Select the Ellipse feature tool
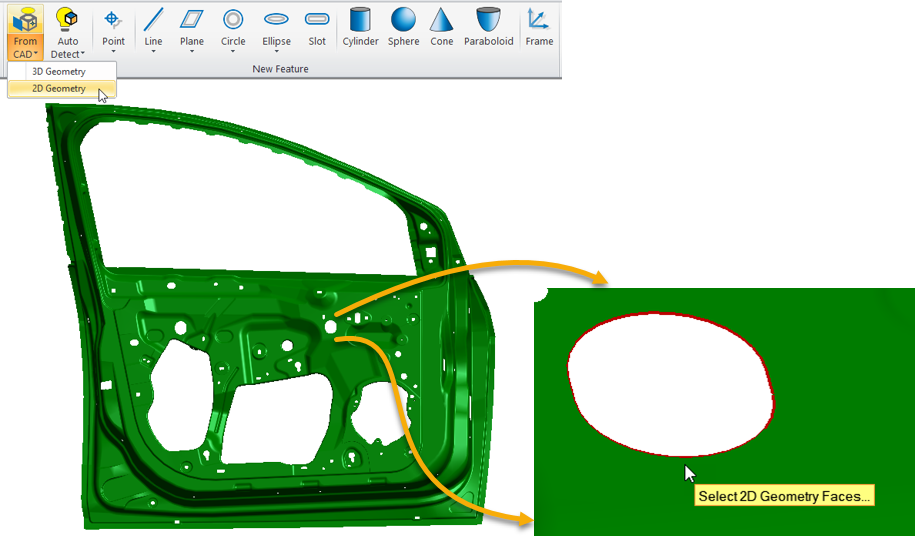The image size is (915, 536). (x=276, y=27)
